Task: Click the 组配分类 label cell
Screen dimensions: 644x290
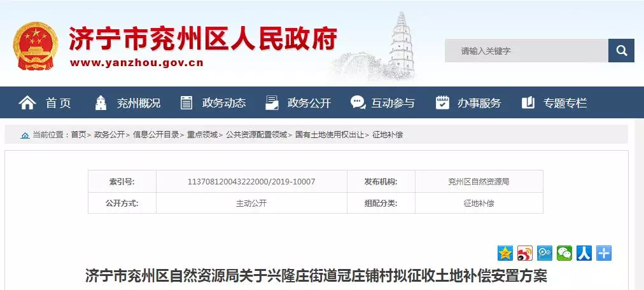Action: click(x=381, y=203)
